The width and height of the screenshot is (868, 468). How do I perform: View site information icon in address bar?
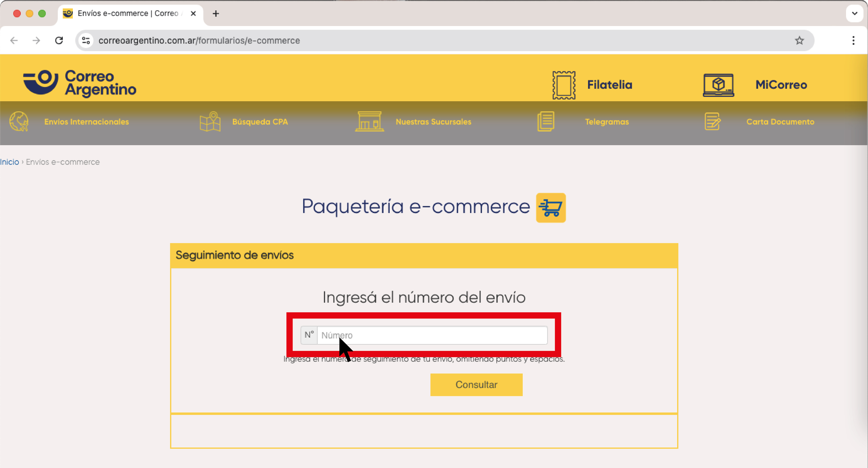tap(86, 40)
